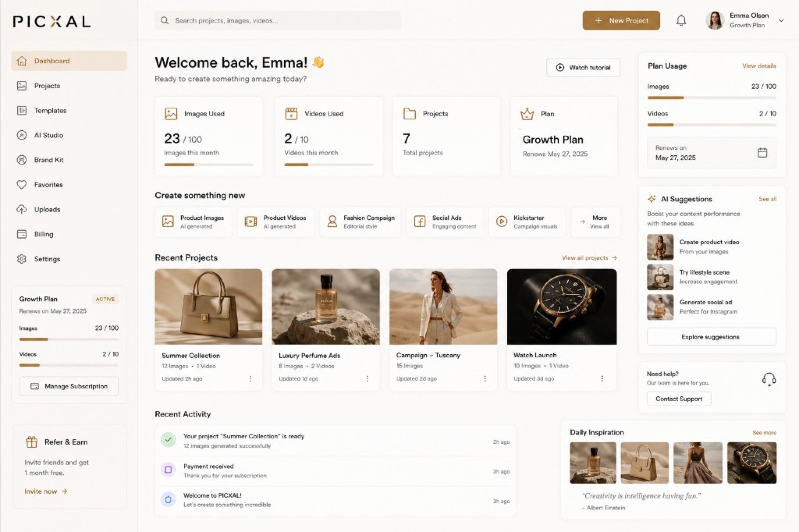Click the perfume bottle Daily Inspiration thumbnail
This screenshot has width=799, height=532.
(x=593, y=463)
